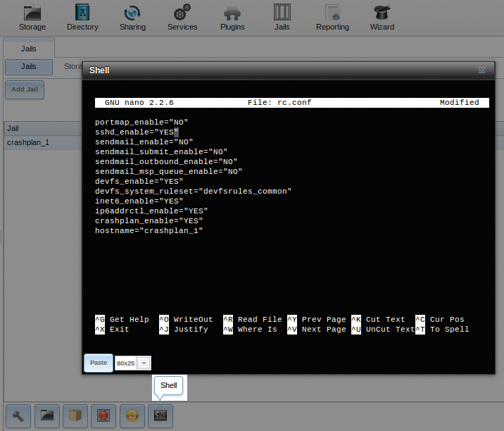Click the hostname="crashplan_1" line
The width and height of the screenshot is (504, 431).
pyautogui.click(x=149, y=230)
